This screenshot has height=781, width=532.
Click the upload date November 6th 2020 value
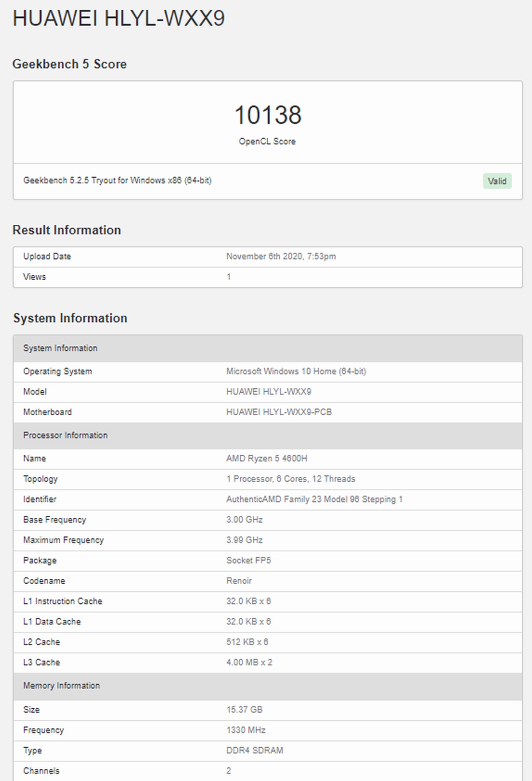(x=281, y=256)
